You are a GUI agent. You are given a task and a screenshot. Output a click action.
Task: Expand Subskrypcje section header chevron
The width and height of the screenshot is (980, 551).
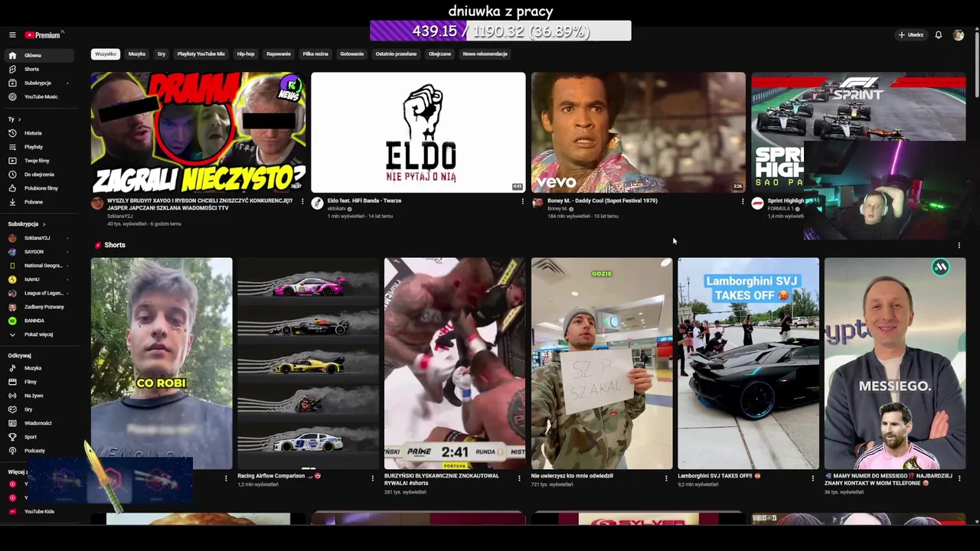[44, 224]
